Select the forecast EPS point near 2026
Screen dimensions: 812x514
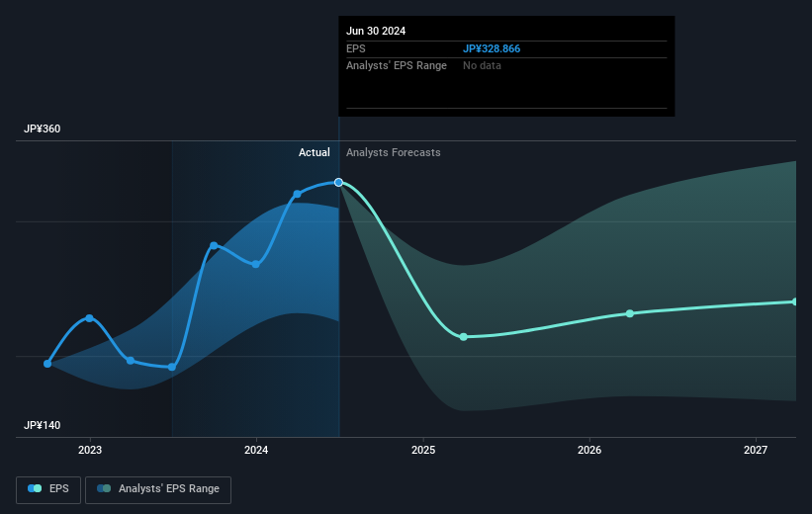(x=630, y=313)
